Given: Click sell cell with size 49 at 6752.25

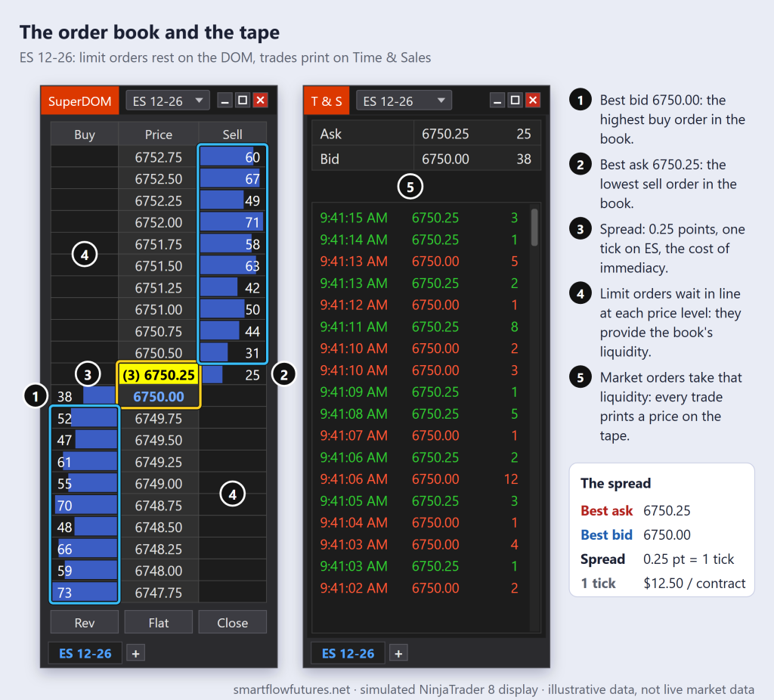Looking at the screenshot, I should coord(233,200).
